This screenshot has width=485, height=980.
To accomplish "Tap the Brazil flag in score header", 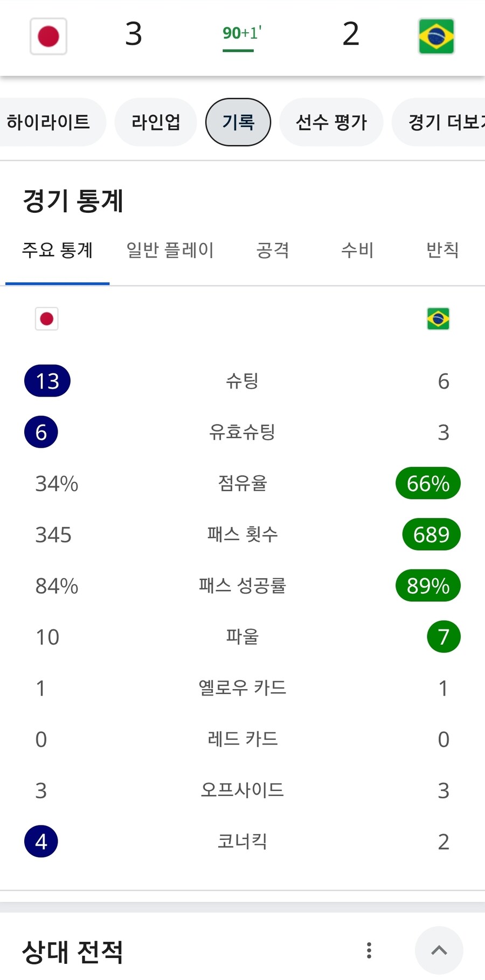I will (x=436, y=37).
